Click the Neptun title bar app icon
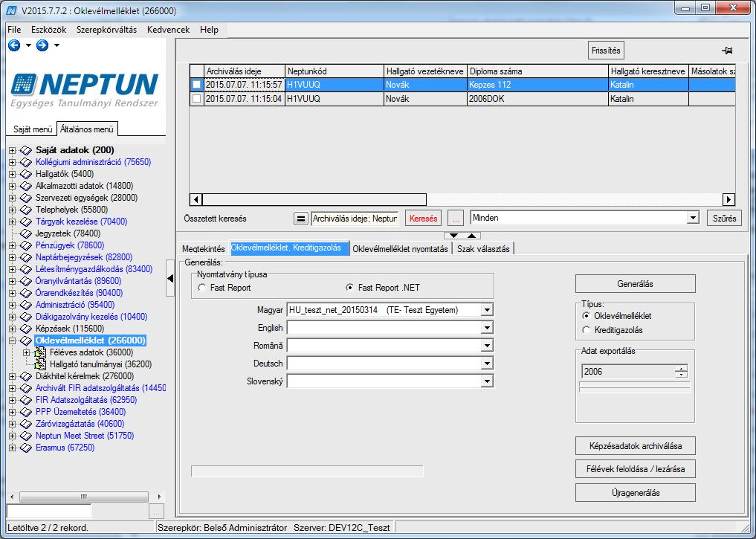The image size is (756, 539). (12, 10)
